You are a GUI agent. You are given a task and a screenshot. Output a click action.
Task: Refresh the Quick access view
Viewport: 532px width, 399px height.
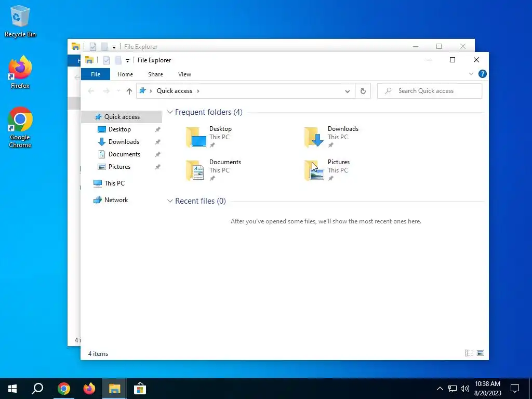tap(363, 91)
